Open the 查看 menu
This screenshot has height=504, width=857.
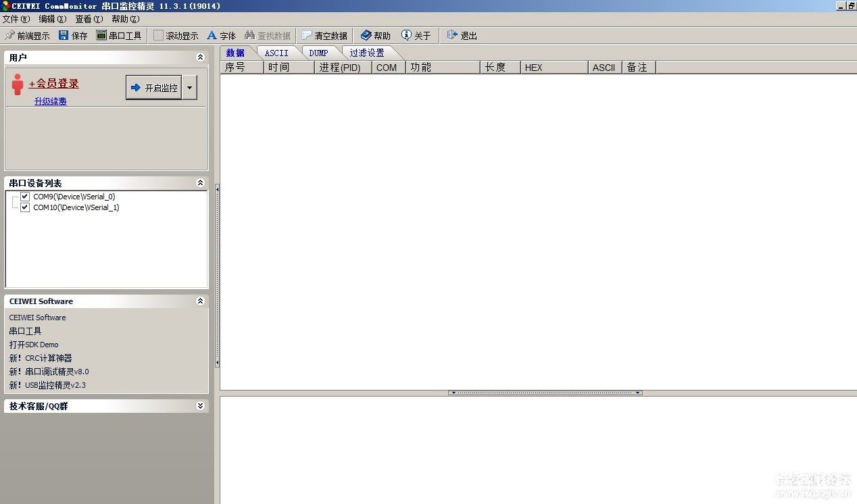click(89, 19)
